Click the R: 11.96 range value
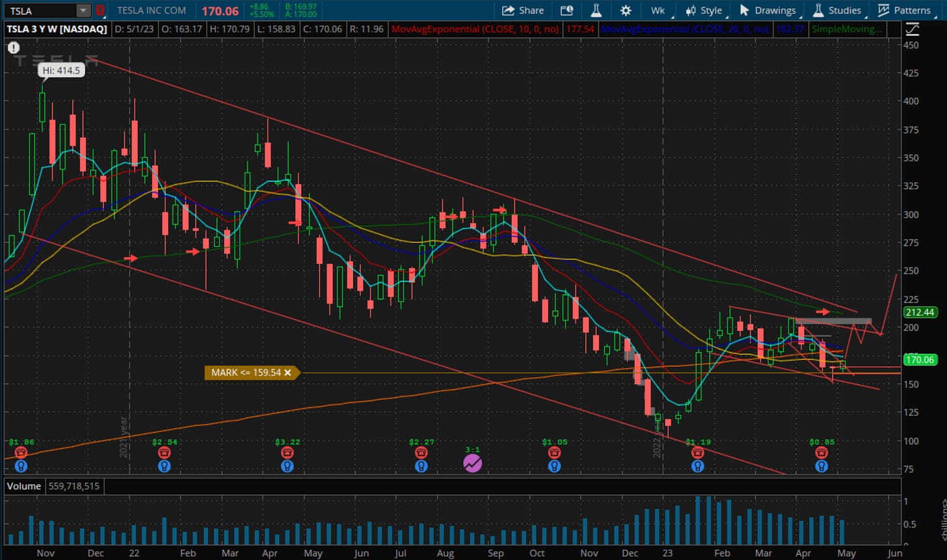This screenshot has height=560, width=947. click(x=366, y=29)
